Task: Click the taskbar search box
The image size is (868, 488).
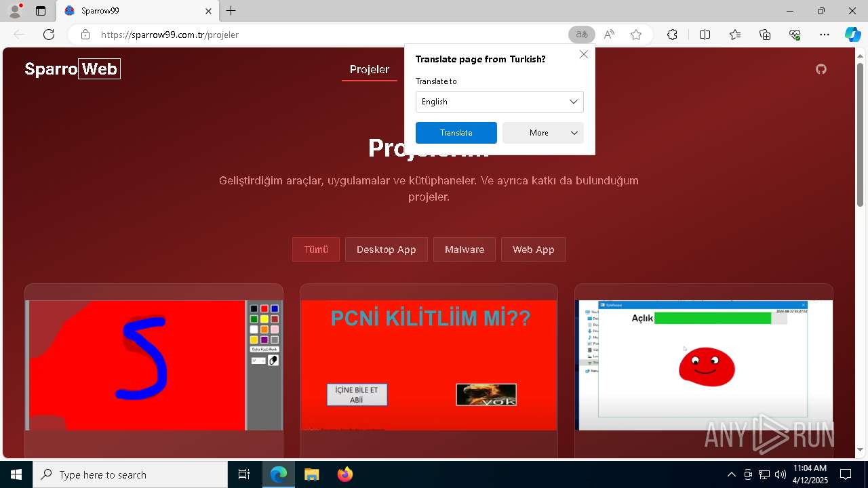Action: [130, 474]
